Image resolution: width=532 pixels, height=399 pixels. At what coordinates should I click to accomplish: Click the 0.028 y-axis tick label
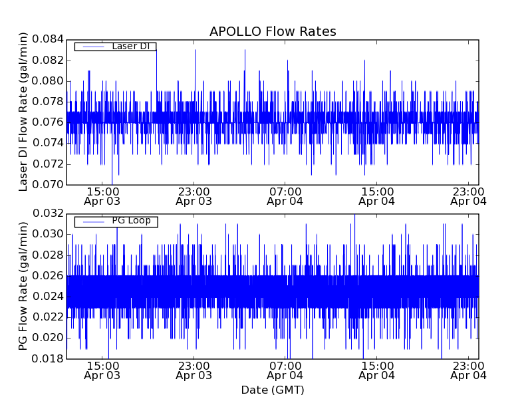pos(48,255)
